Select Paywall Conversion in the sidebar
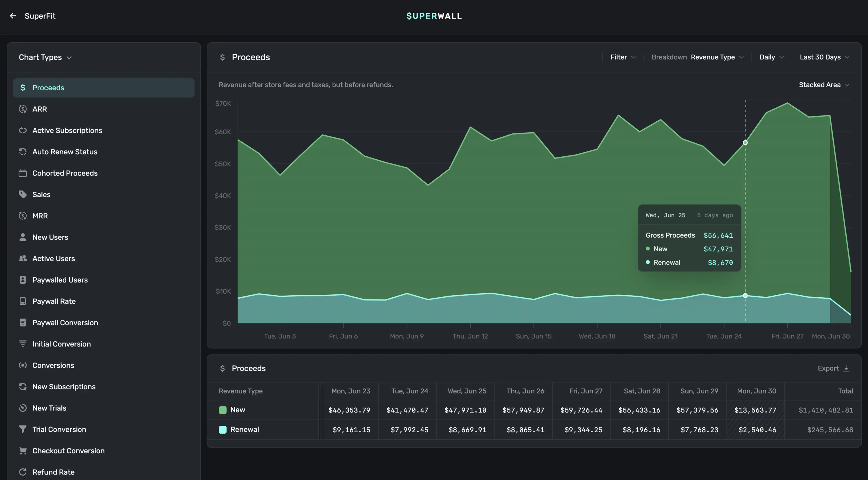Viewport: 868px width, 480px height. pos(65,323)
